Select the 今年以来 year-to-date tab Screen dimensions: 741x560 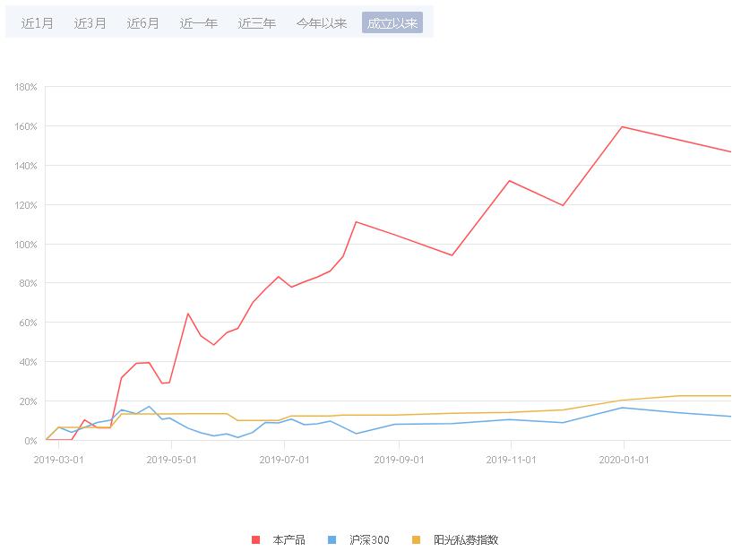322,23
